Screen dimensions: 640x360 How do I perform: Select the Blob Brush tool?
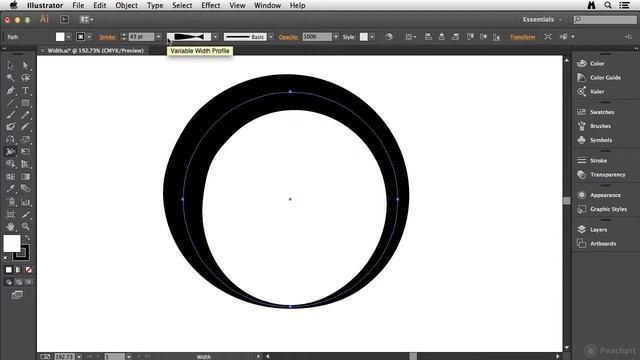[x=10, y=127]
